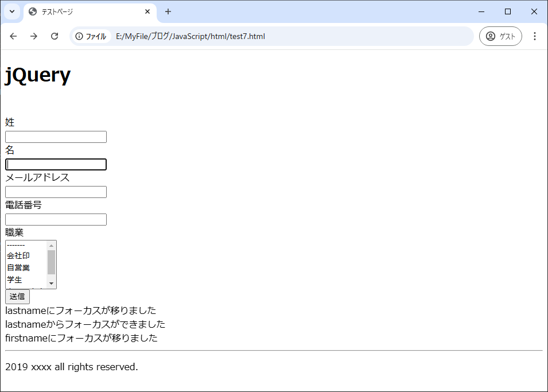Click the メールアドレス label
The height and width of the screenshot is (392, 548).
pos(37,178)
